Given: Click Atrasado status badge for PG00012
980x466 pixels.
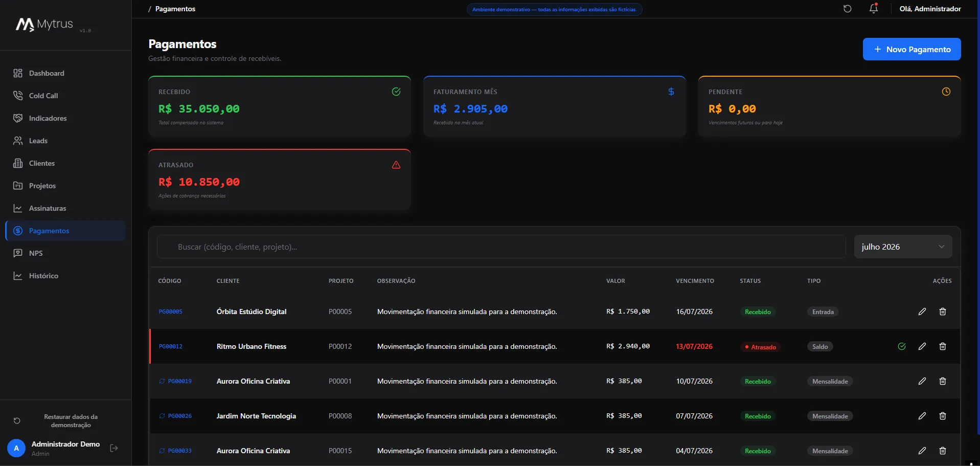Looking at the screenshot, I should coord(761,347).
